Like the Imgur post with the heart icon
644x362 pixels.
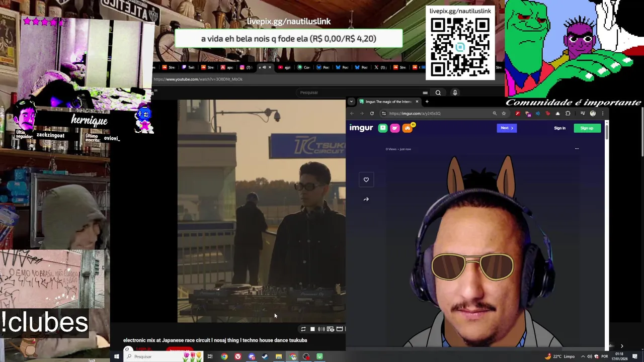tap(366, 179)
